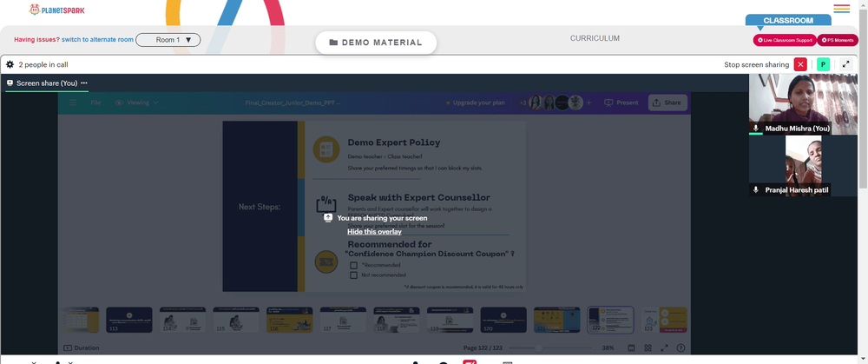The height and width of the screenshot is (364, 868).
Task: Open the DEMO MATERIAL tab
Action: click(376, 43)
